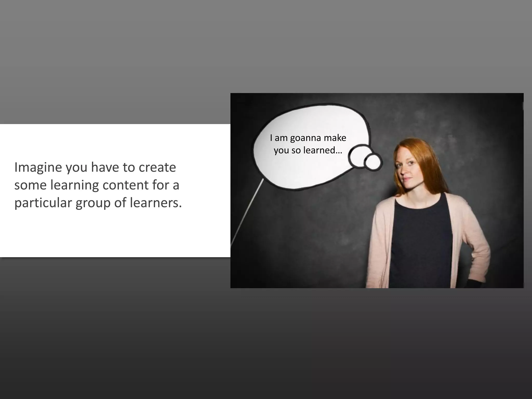
Task: Click the word 'learners.' in the text box
Action: coord(156,203)
